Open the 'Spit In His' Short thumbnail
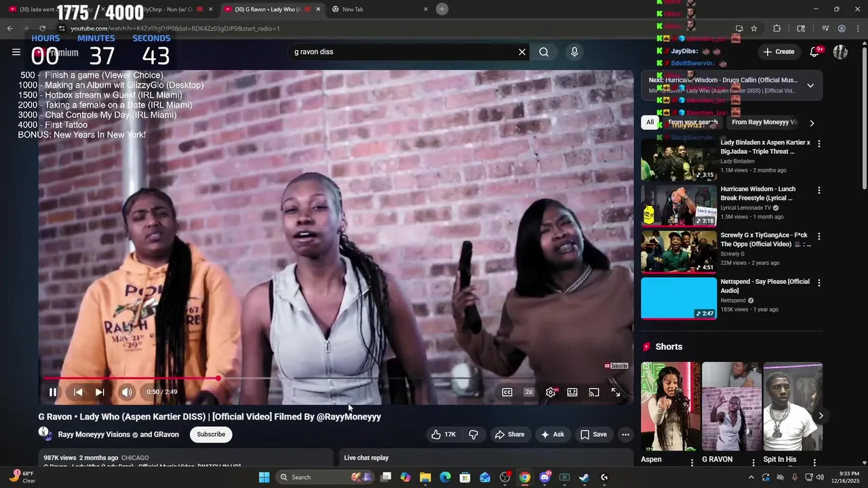 (793, 407)
